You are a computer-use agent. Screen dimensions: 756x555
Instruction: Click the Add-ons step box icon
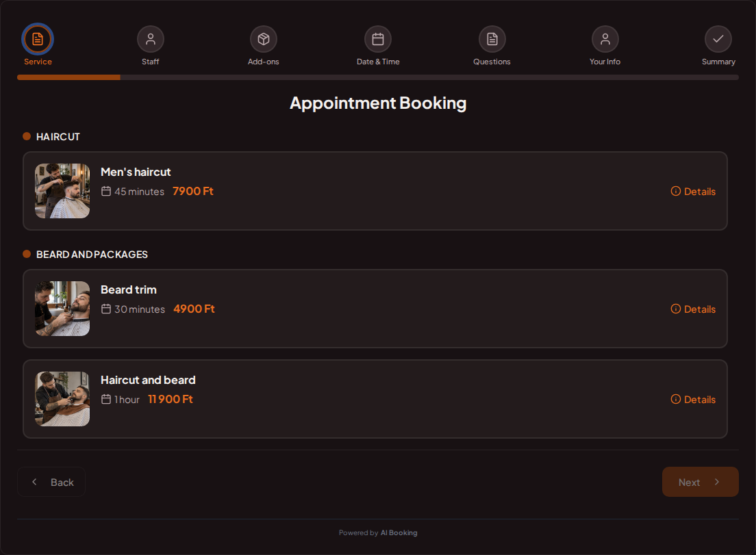(263, 39)
